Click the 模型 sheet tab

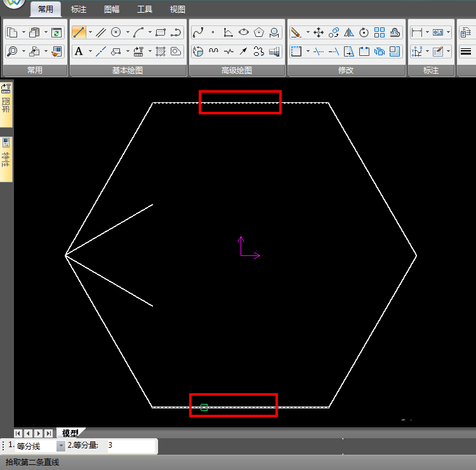(x=70, y=433)
